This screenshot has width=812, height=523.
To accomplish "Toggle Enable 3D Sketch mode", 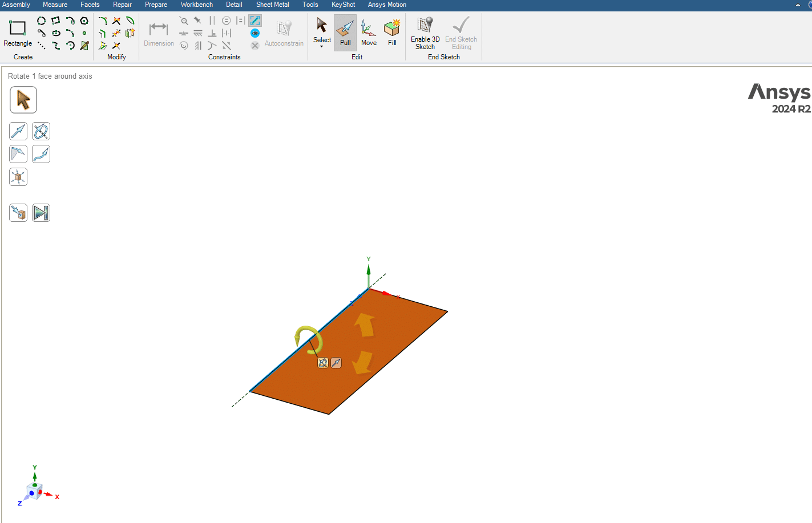I will (x=425, y=33).
